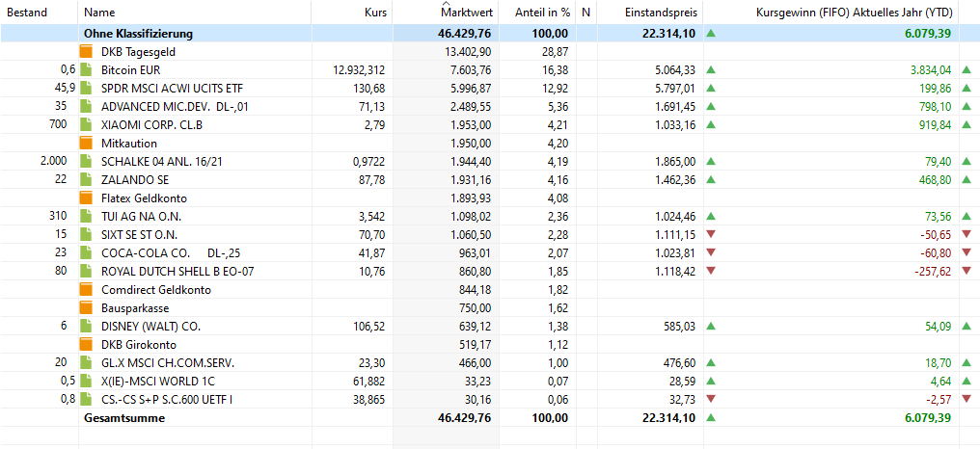
Task: Click the orange account icon beside DKB Tagesgeld
Action: (86, 52)
